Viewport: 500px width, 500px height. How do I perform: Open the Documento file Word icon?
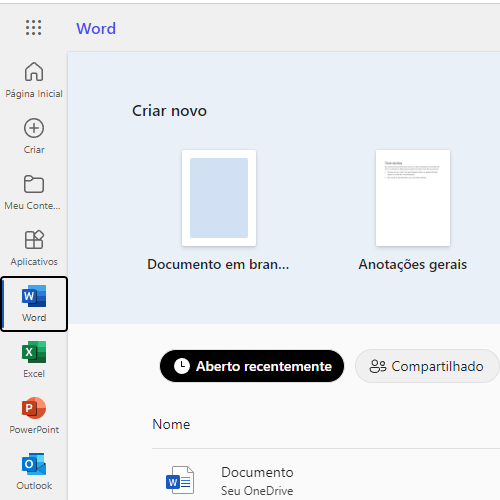point(180,480)
